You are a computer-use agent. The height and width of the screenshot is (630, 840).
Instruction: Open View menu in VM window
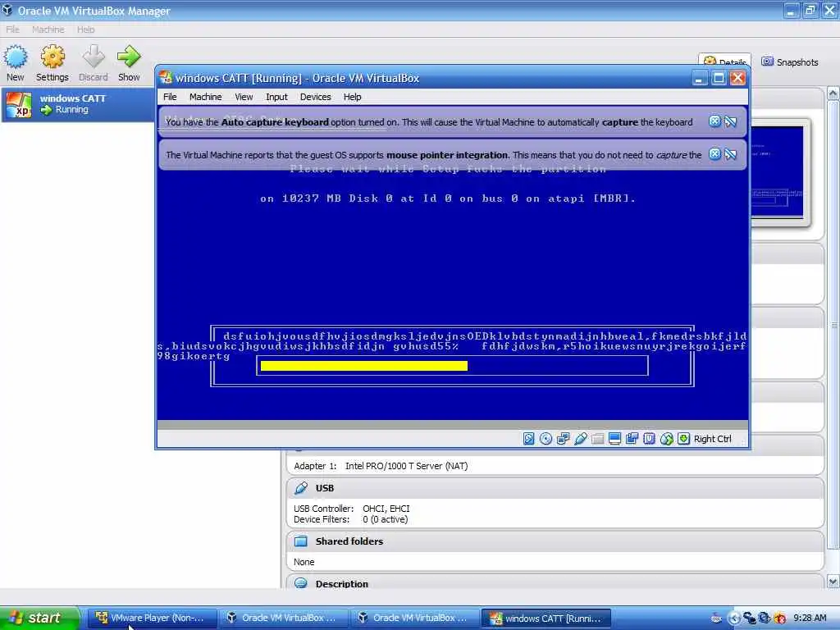[244, 97]
